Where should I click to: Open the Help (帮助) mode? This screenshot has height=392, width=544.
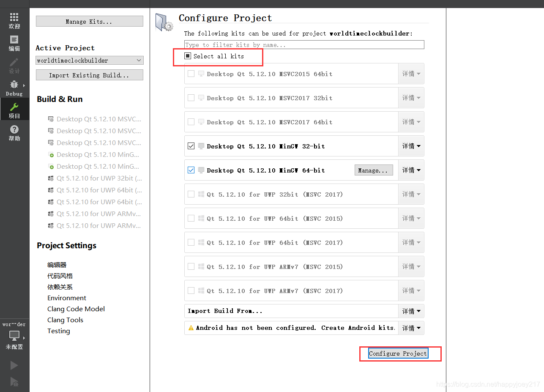[14, 133]
